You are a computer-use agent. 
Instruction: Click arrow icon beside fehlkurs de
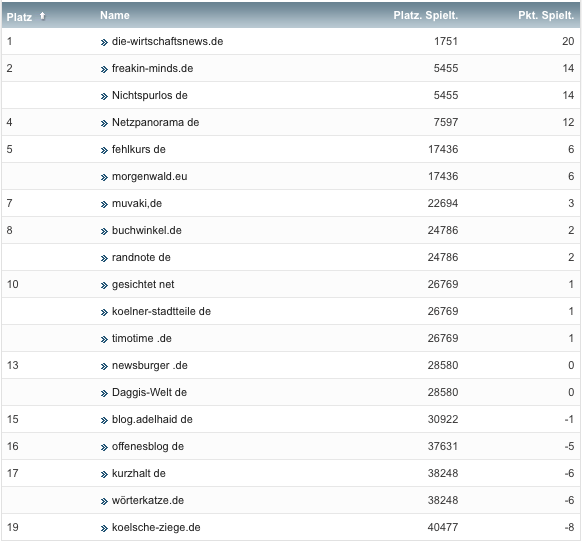point(104,150)
